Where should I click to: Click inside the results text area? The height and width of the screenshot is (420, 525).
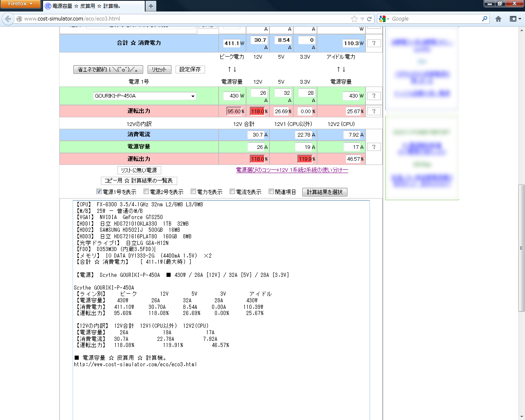click(x=221, y=310)
